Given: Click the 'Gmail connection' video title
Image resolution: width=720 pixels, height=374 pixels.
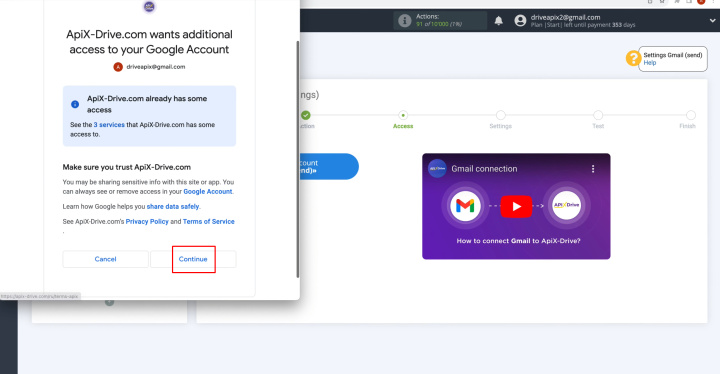Looking at the screenshot, I should (x=484, y=169).
